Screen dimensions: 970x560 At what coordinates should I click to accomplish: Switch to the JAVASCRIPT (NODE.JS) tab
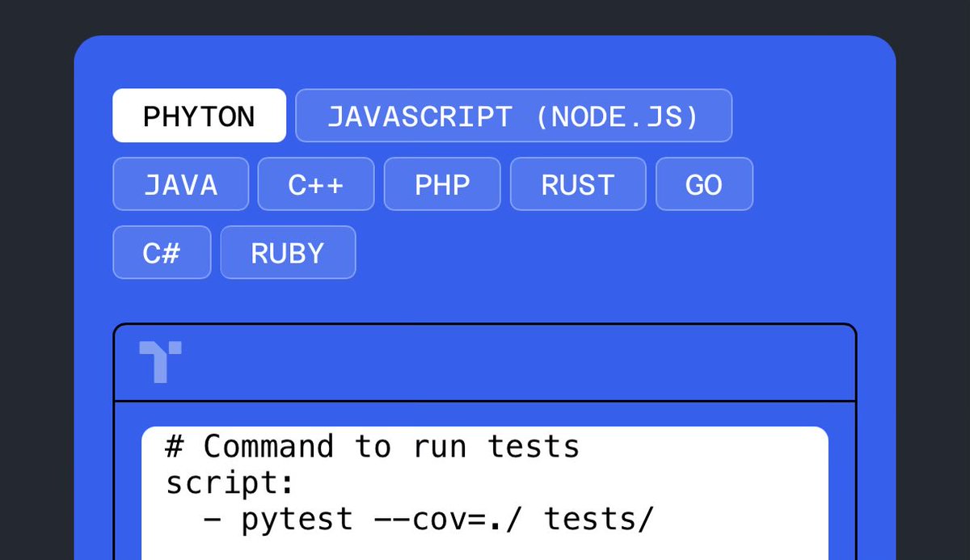[513, 116]
